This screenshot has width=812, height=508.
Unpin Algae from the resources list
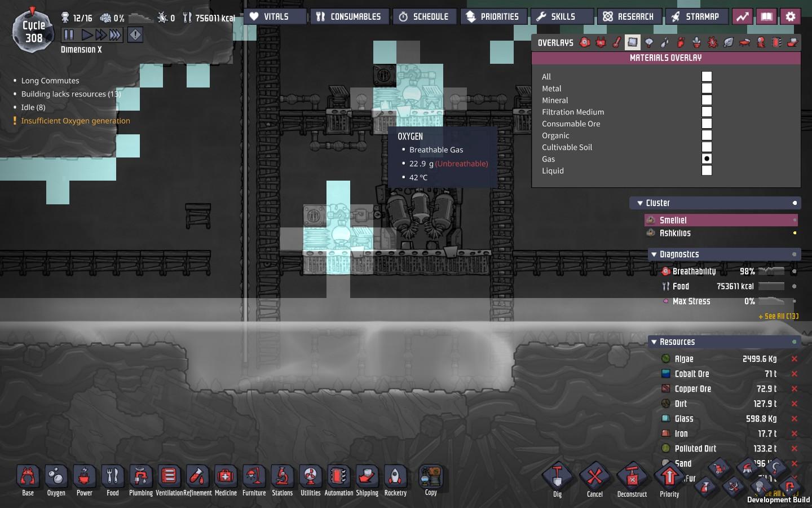[x=794, y=359]
